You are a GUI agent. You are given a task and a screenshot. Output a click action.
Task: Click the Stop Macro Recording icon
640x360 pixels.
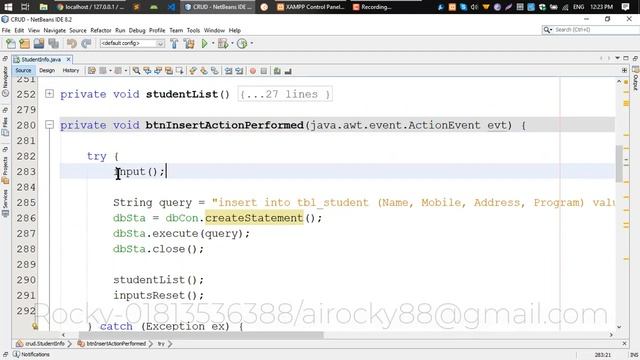click(x=264, y=71)
